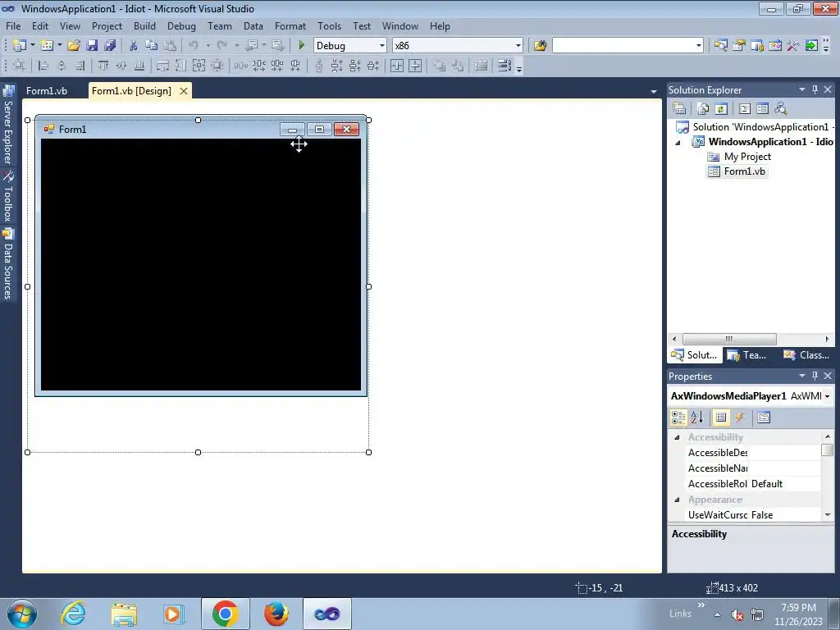Open the New Project dropdown arrow
Image resolution: width=840 pixels, height=630 pixels.
coord(33,46)
